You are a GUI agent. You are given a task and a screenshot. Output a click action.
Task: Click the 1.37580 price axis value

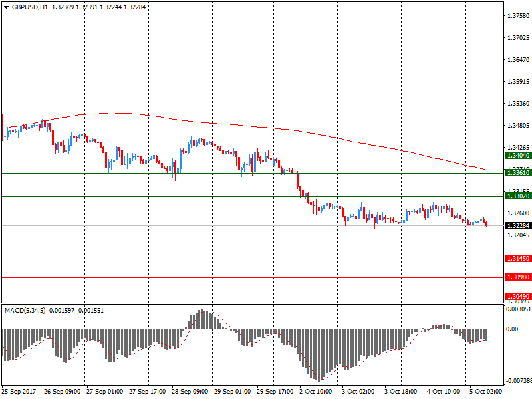tap(518, 15)
